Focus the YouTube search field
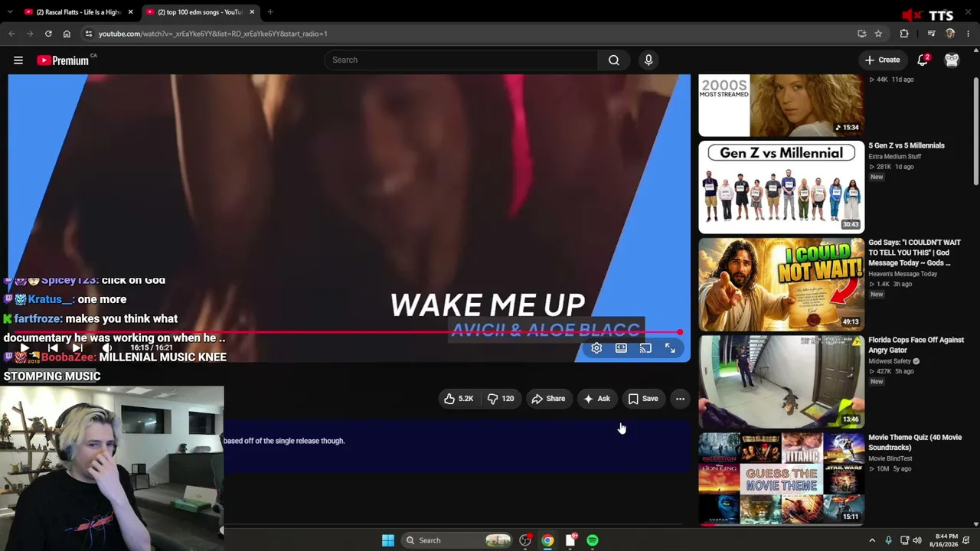This screenshot has height=551, width=980. click(461, 60)
